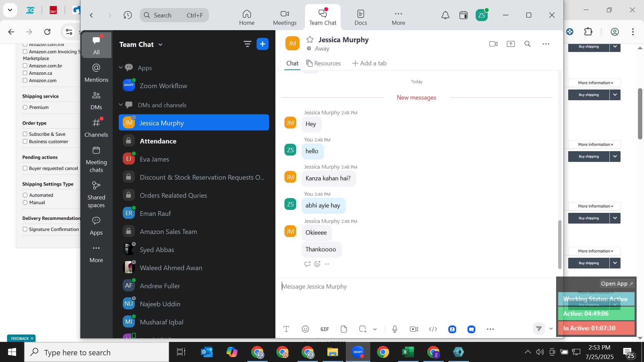This screenshot has width=644, height=362.
Task: Click the chat message scrollbar
Action: [559, 245]
